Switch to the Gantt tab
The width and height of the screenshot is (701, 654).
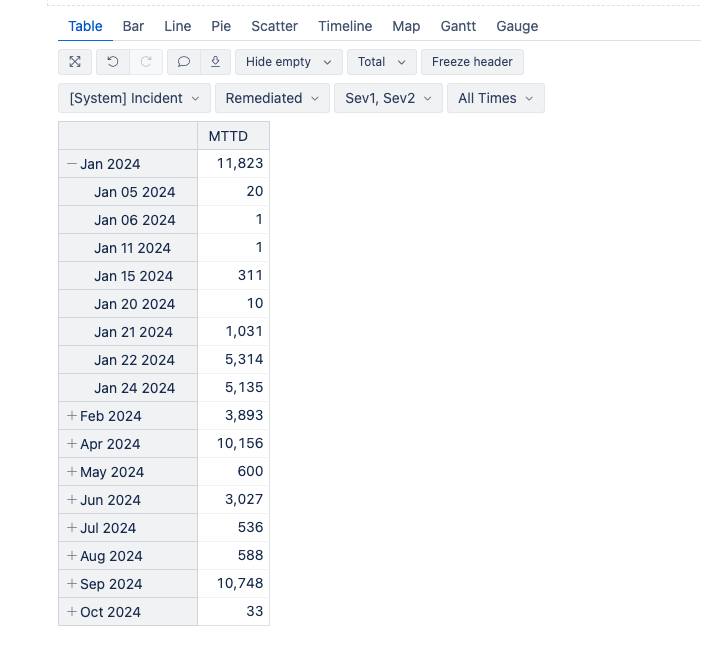tap(458, 26)
